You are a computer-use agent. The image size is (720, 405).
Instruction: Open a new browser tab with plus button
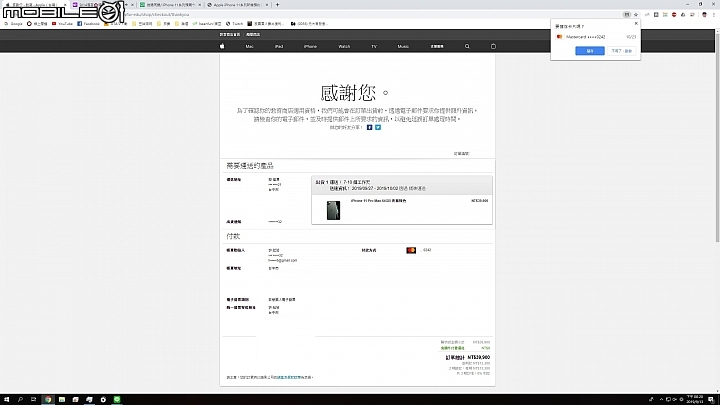coord(277,5)
